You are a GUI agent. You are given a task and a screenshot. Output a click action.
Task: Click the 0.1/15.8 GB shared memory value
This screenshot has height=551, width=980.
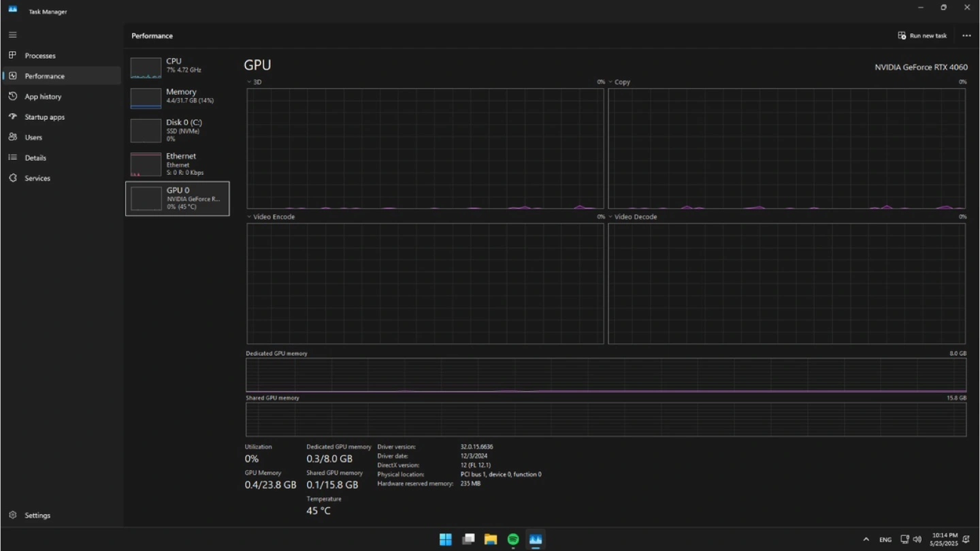pos(332,485)
